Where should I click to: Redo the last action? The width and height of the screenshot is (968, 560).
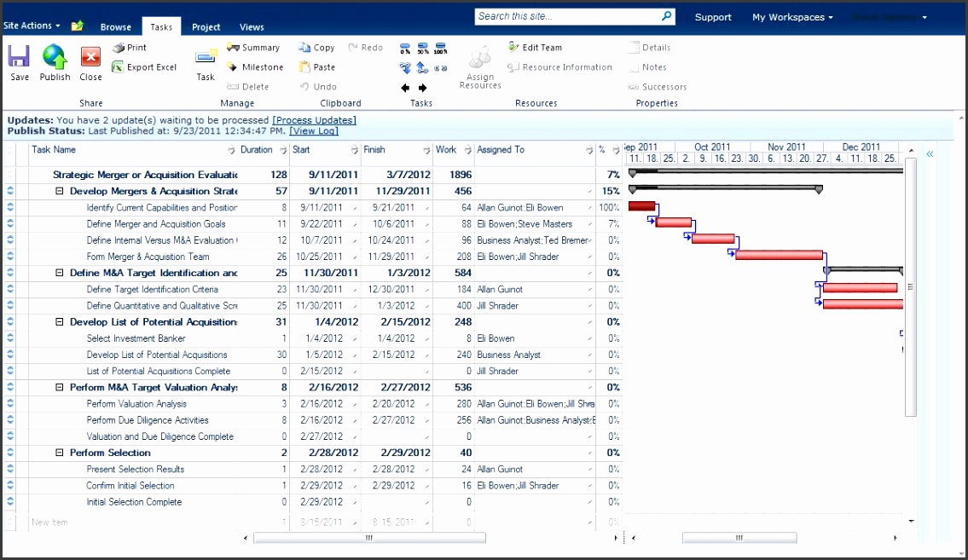point(365,48)
